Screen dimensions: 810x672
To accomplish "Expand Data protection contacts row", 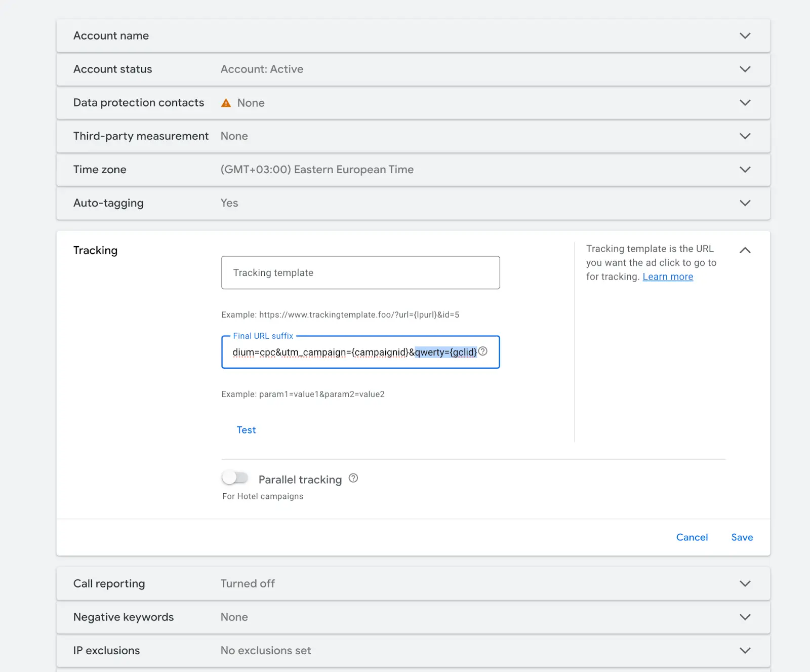I will pyautogui.click(x=745, y=103).
